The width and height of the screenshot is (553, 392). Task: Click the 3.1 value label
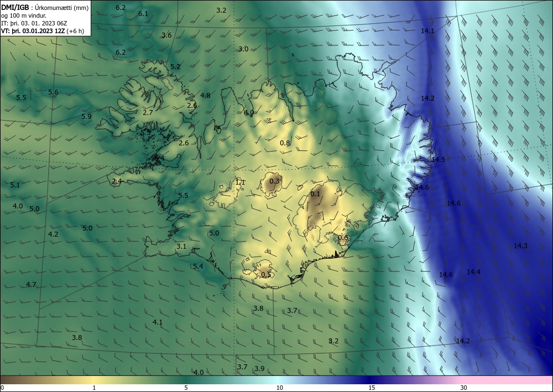point(181,247)
